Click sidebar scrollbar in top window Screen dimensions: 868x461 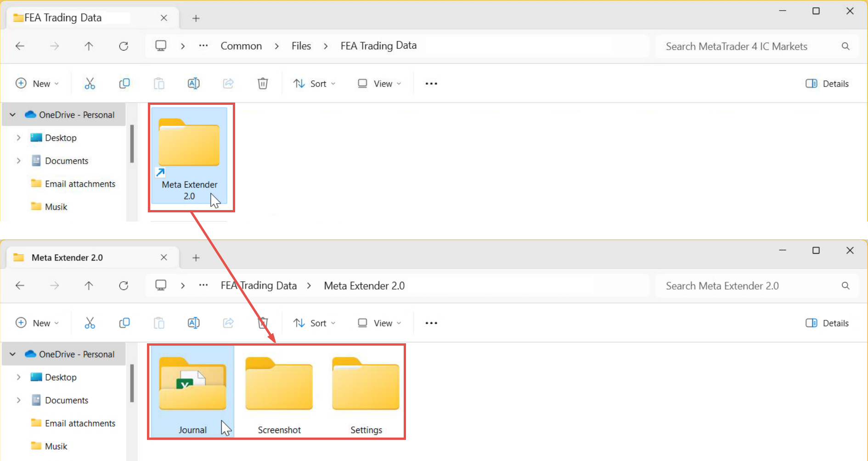pos(132,144)
